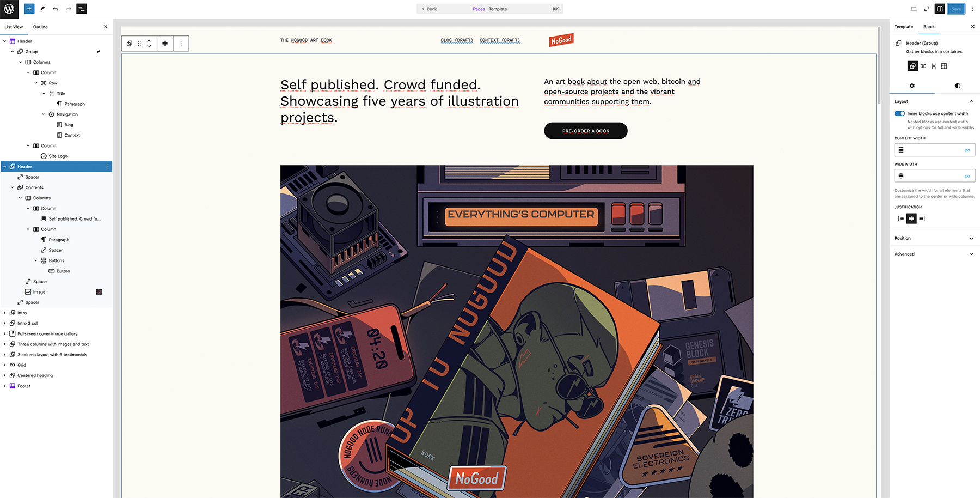Screen dimensions: 980x498
Task: Click the Content Width input field
Action: click(934, 150)
